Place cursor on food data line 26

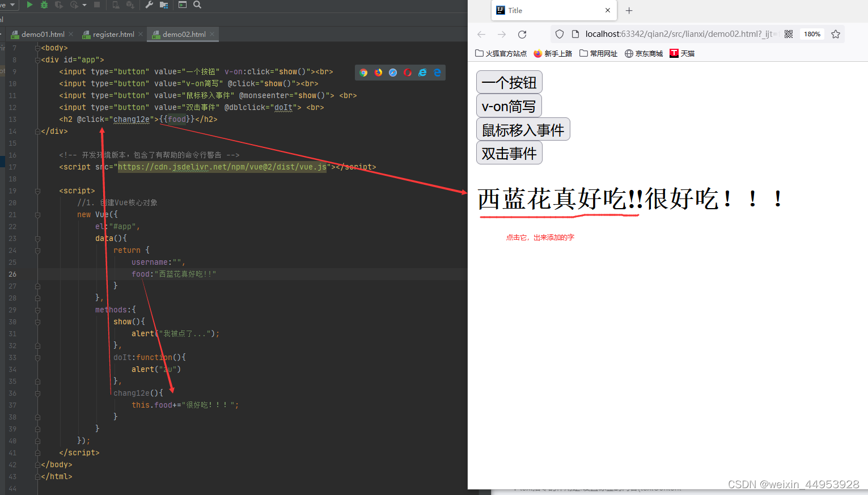pyautogui.click(x=173, y=274)
